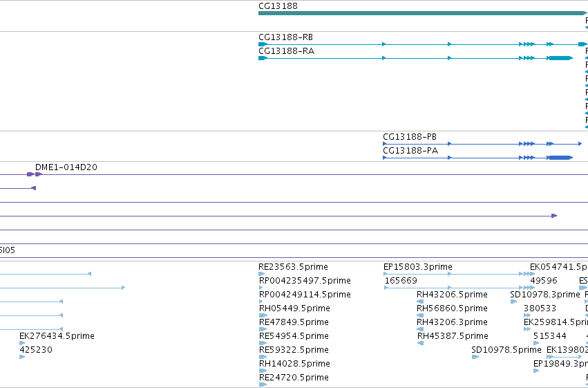Click the arrow glyph under RE24720.5prime

click(x=263, y=385)
